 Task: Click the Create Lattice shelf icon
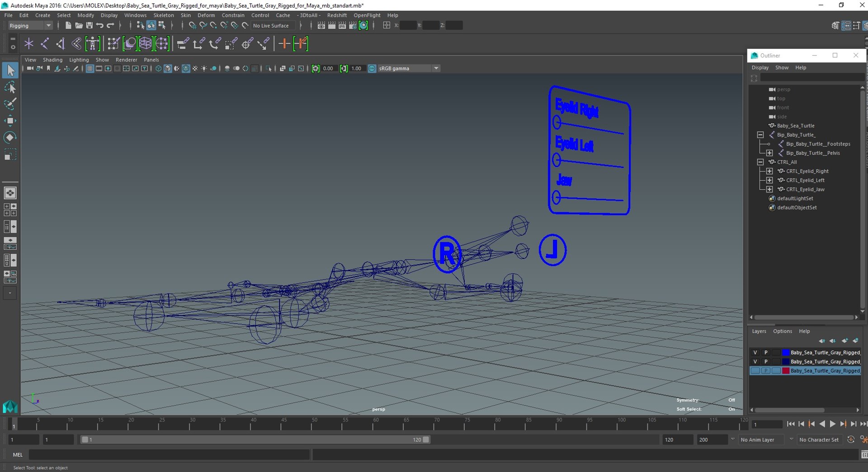[146, 44]
